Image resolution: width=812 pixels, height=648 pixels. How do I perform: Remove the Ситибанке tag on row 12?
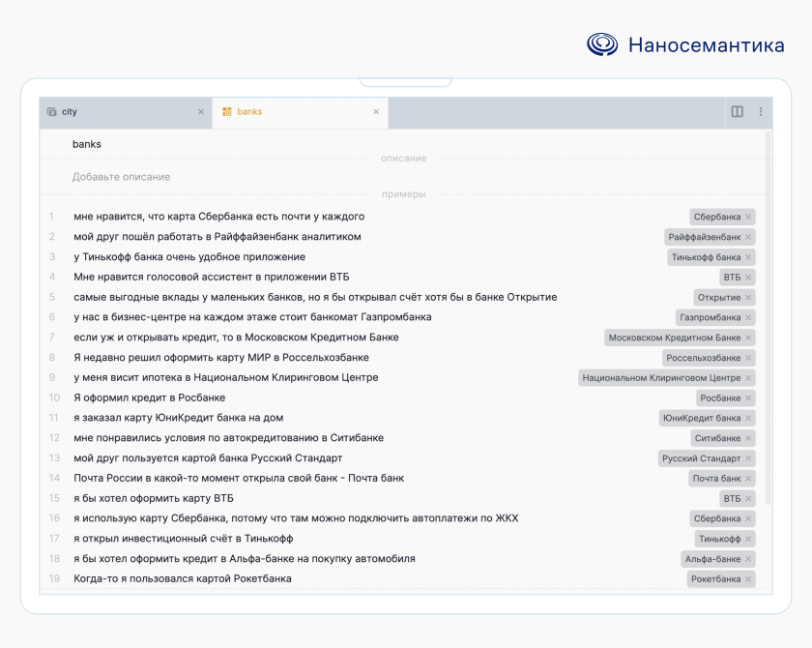(x=749, y=438)
